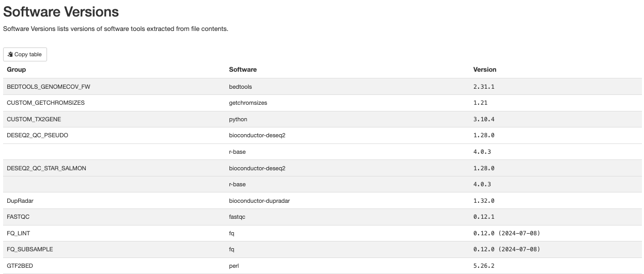This screenshot has width=644, height=274.
Task: Click the Group column header
Action: 17,69
